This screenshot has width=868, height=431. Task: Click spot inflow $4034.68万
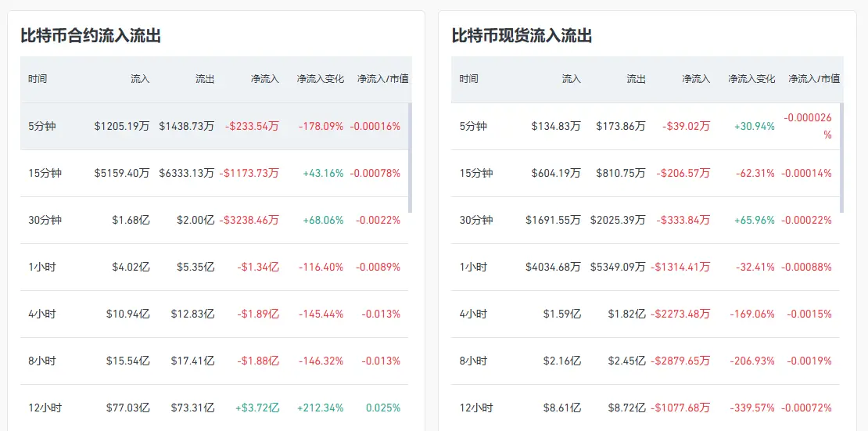click(x=554, y=267)
